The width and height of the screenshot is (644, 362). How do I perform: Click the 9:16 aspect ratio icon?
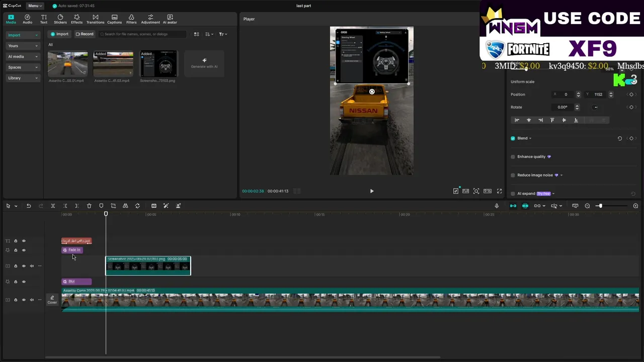tap(487, 191)
